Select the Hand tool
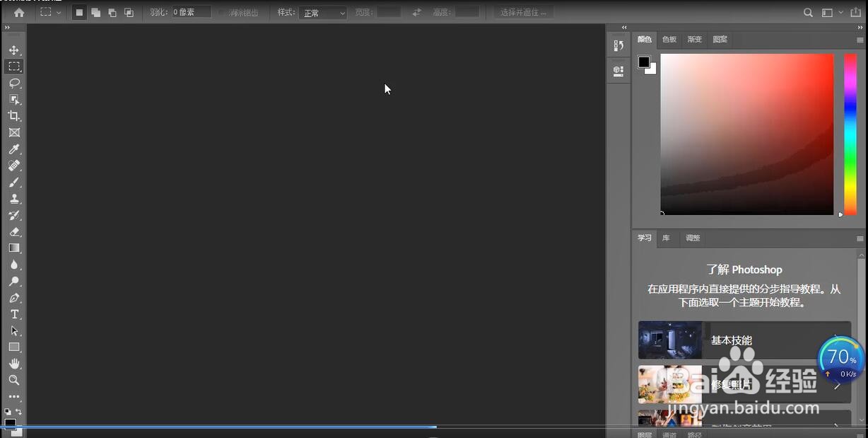The image size is (868, 438). pyautogui.click(x=14, y=364)
